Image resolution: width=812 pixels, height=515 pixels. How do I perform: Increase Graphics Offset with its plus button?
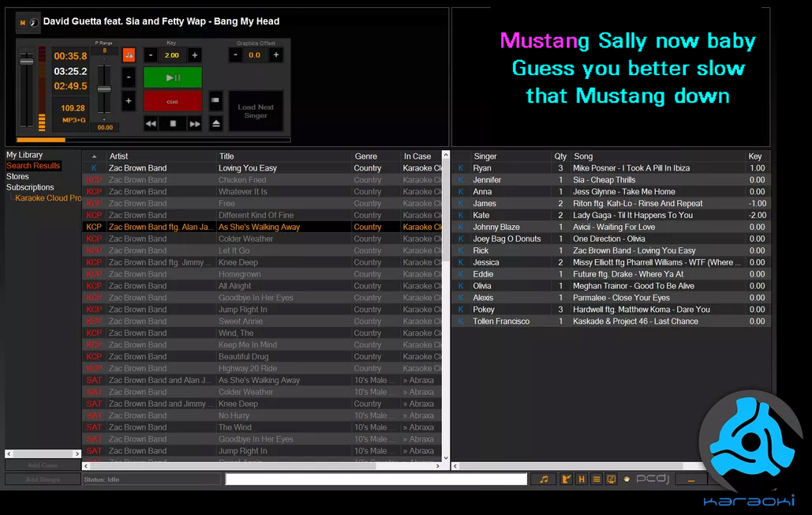pyautogui.click(x=276, y=55)
